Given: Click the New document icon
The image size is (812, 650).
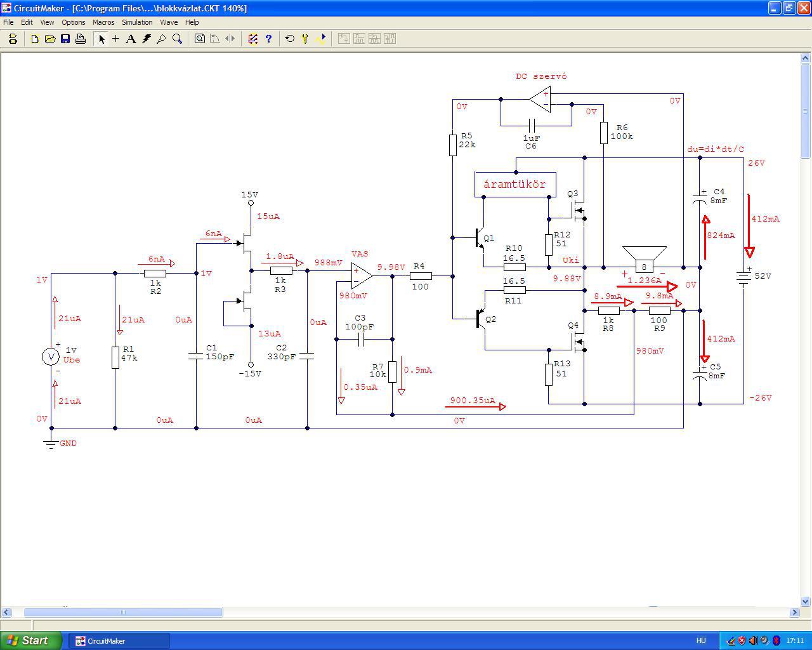Looking at the screenshot, I should 35,39.
